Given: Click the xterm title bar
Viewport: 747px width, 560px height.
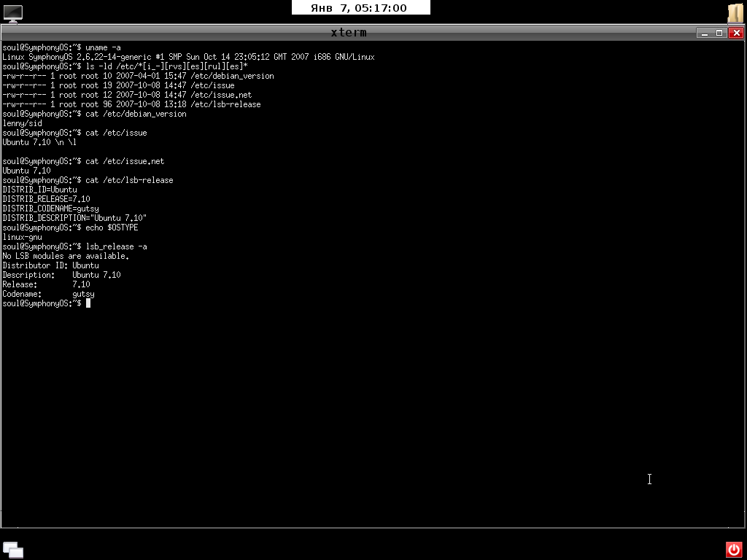Looking at the screenshot, I should pos(349,33).
